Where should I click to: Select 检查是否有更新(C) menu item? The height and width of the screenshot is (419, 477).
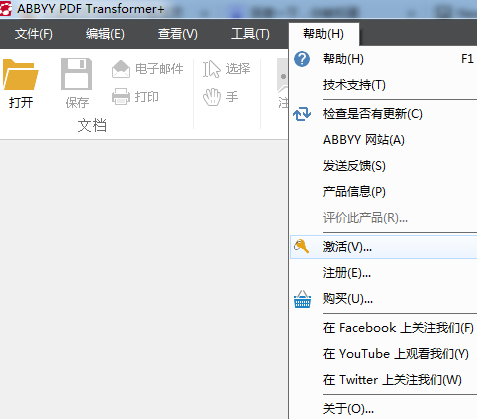pyautogui.click(x=383, y=114)
